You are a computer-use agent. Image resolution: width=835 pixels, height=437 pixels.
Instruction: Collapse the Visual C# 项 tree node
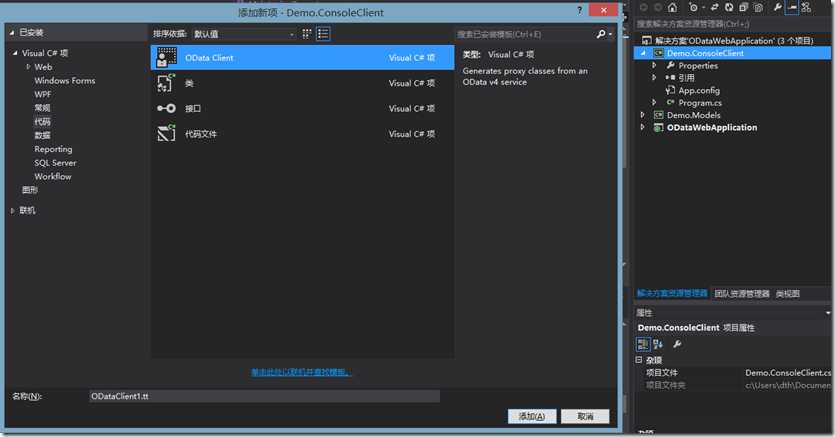tap(15, 53)
